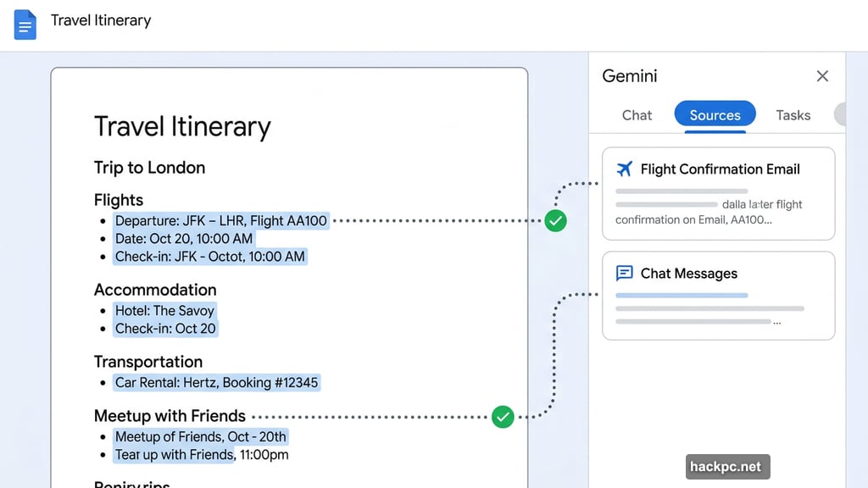Click the Gemini panel title
The height and width of the screenshot is (488, 868).
pyautogui.click(x=629, y=76)
